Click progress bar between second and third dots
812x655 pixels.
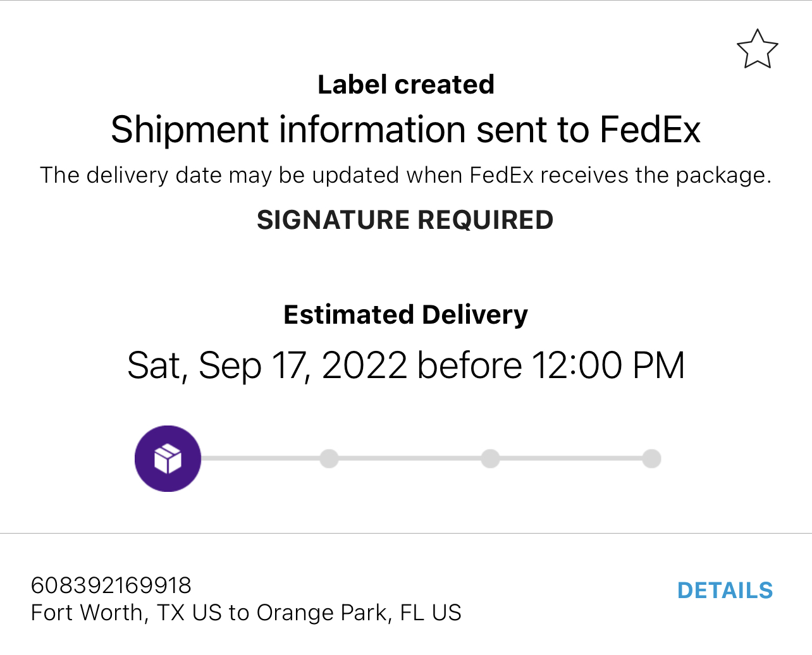[409, 458]
